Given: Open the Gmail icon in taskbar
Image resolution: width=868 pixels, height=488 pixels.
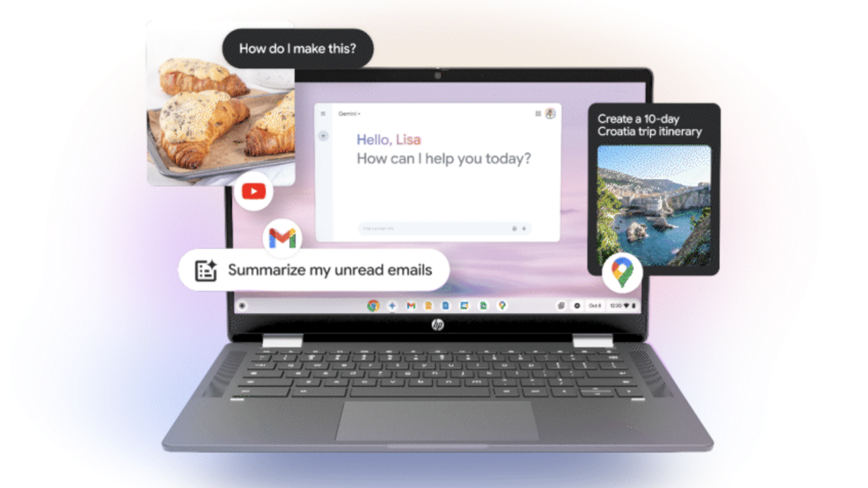Looking at the screenshot, I should click(x=409, y=306).
